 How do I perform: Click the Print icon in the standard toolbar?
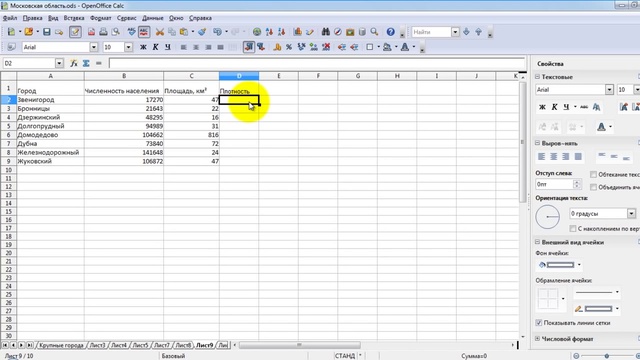pyautogui.click(x=103, y=32)
